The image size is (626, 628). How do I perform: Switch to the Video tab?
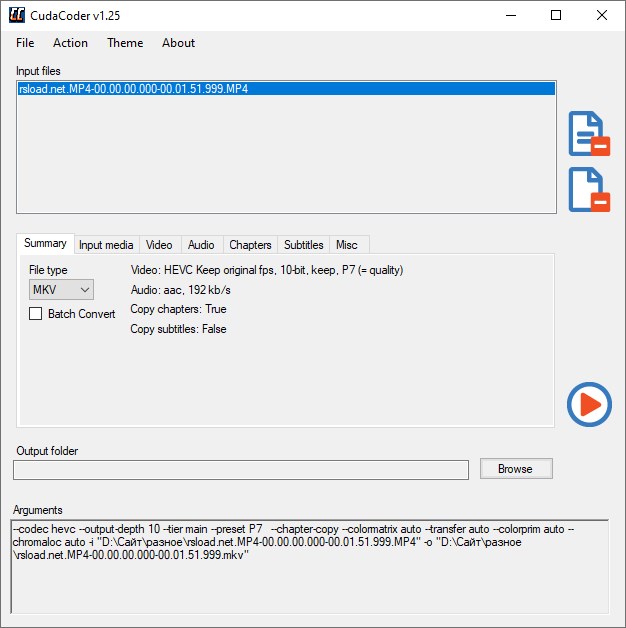[159, 245]
